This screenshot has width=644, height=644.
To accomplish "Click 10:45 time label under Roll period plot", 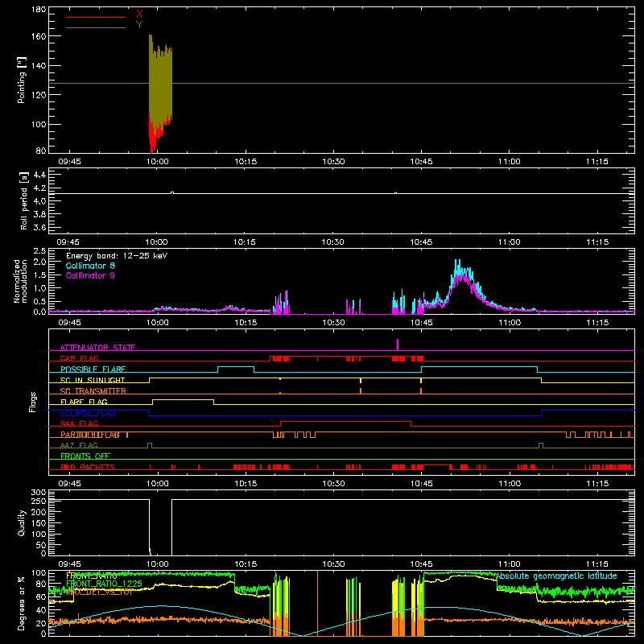I will (x=421, y=242).
